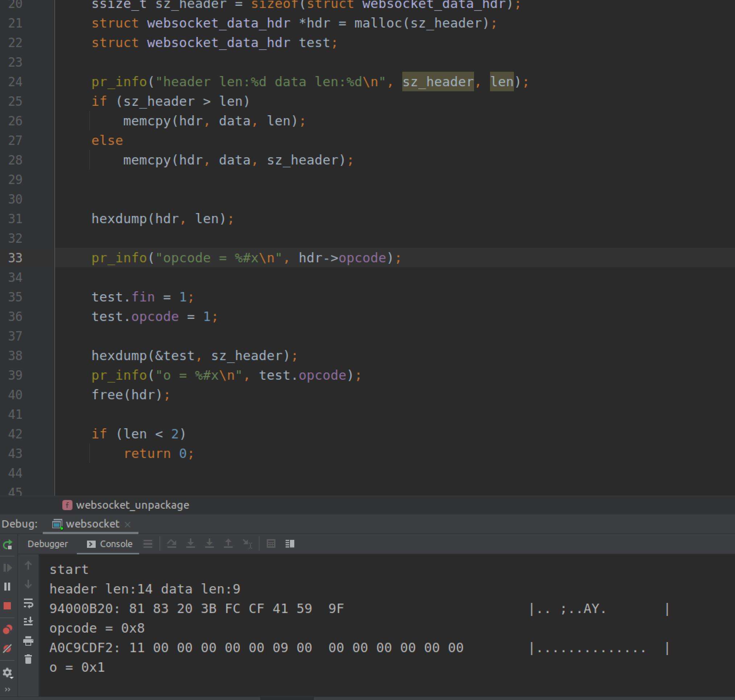Toggle Mute Breakpoints
Viewport: 735px width, 700px height.
click(8, 649)
